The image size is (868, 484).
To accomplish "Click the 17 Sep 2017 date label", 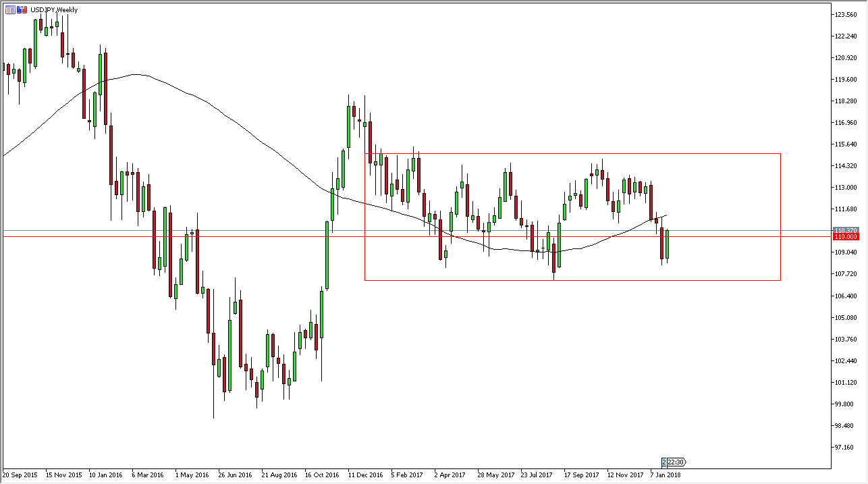I will point(581,475).
